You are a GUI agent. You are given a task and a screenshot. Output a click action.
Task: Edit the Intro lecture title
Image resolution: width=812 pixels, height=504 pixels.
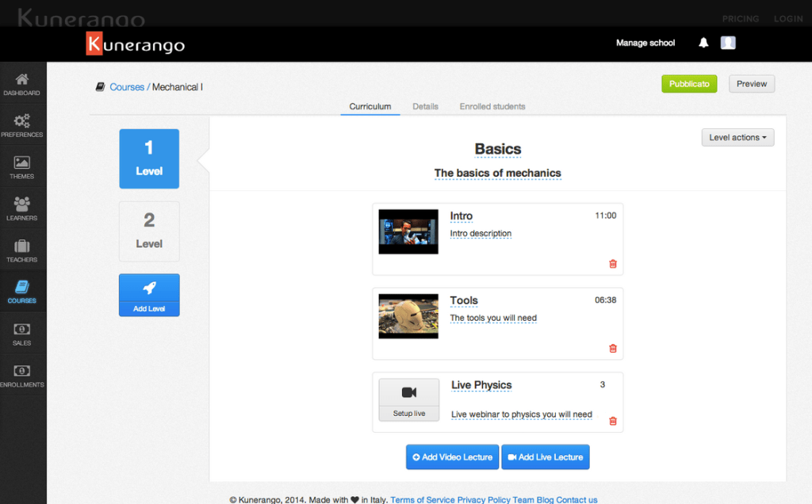click(461, 216)
